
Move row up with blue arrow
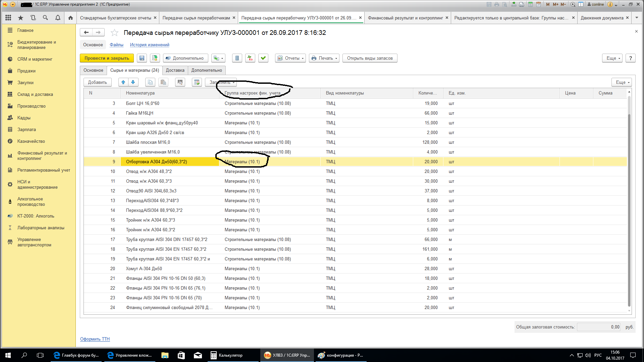123,82
